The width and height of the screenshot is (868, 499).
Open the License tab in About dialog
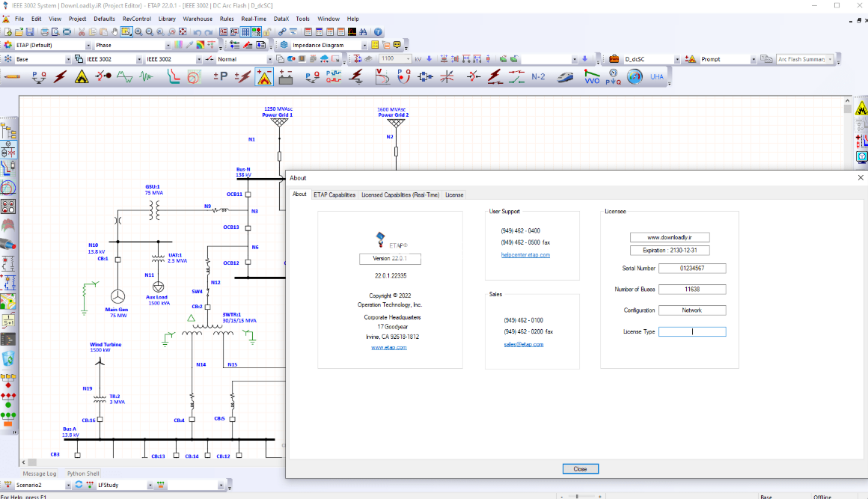pyautogui.click(x=454, y=195)
